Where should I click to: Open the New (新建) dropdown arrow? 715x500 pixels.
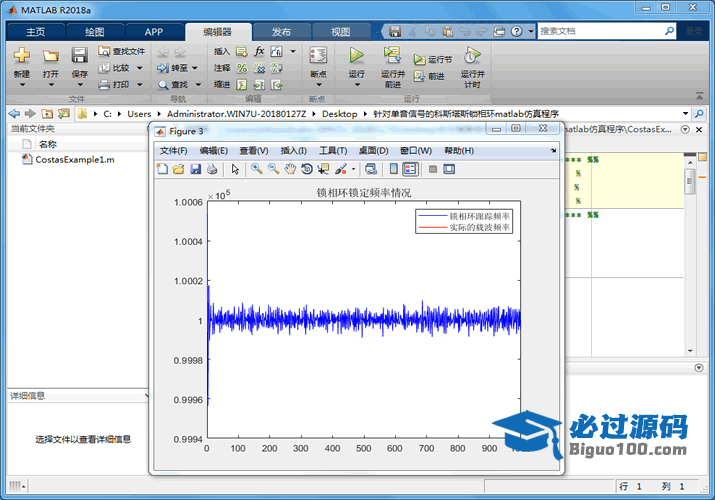click(x=22, y=85)
